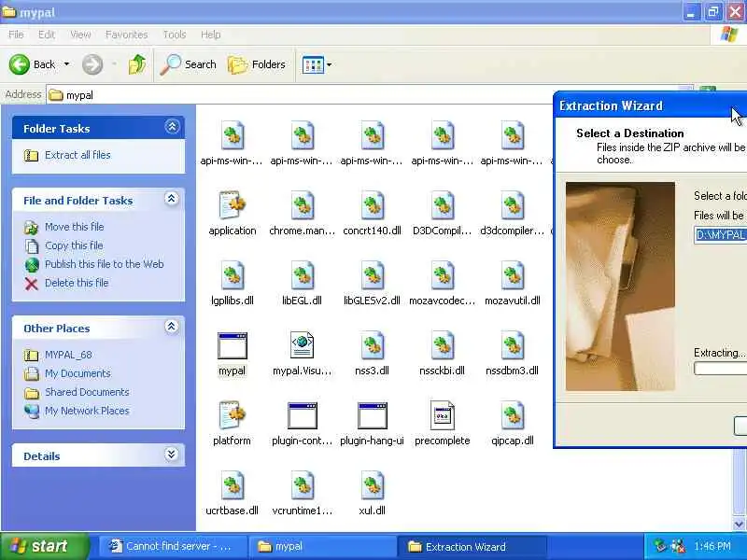Select plugin-hang-ui executable

[372, 415]
